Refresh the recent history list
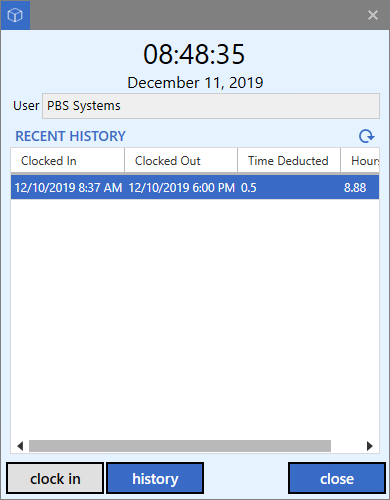The image size is (390, 500). coord(367,136)
